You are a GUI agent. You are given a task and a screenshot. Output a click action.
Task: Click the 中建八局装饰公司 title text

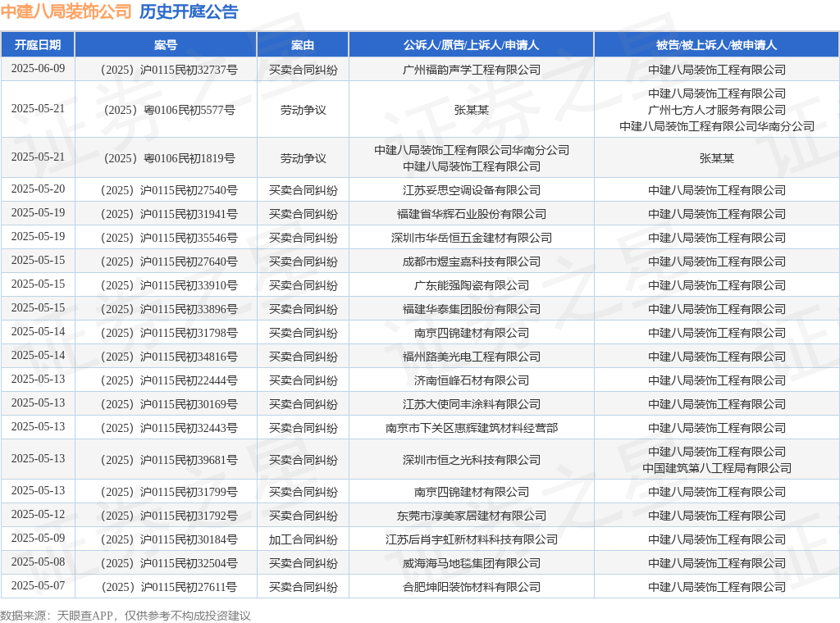click(x=66, y=11)
